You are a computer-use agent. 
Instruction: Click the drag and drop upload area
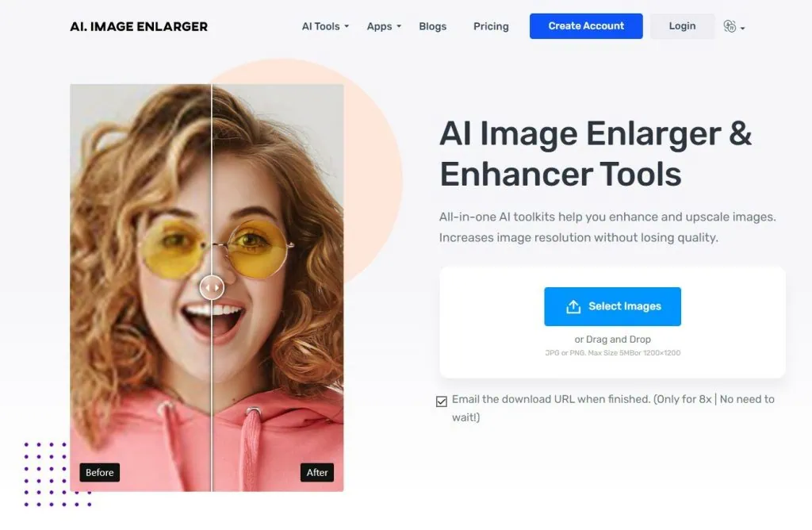[x=611, y=322]
